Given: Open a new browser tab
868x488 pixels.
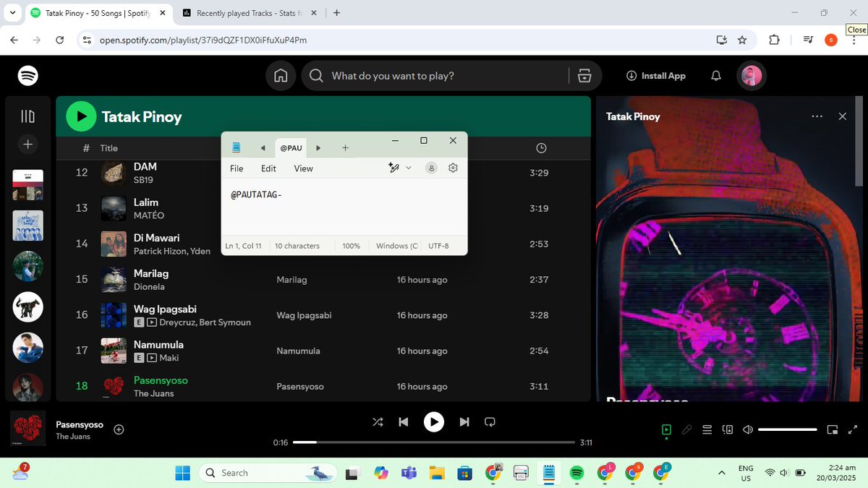Looking at the screenshot, I should pyautogui.click(x=337, y=13).
